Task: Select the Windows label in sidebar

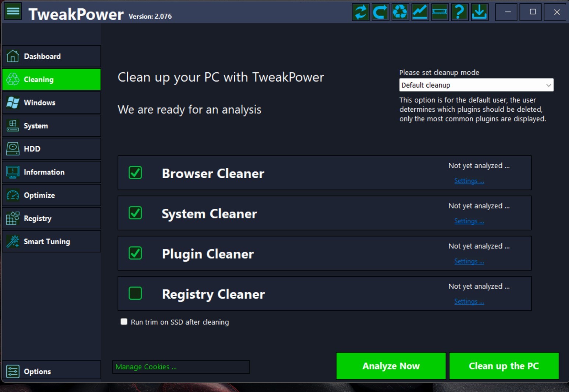Action: point(40,103)
